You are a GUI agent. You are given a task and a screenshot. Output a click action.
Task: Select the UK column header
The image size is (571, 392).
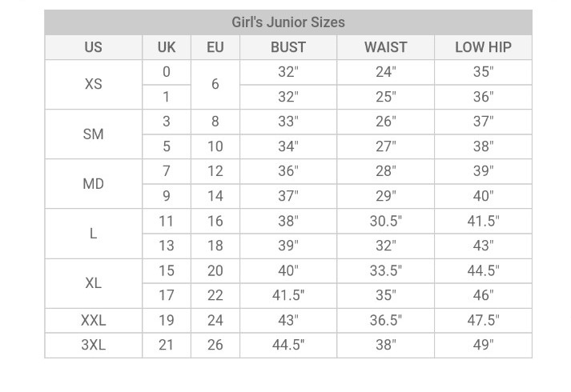pos(167,47)
